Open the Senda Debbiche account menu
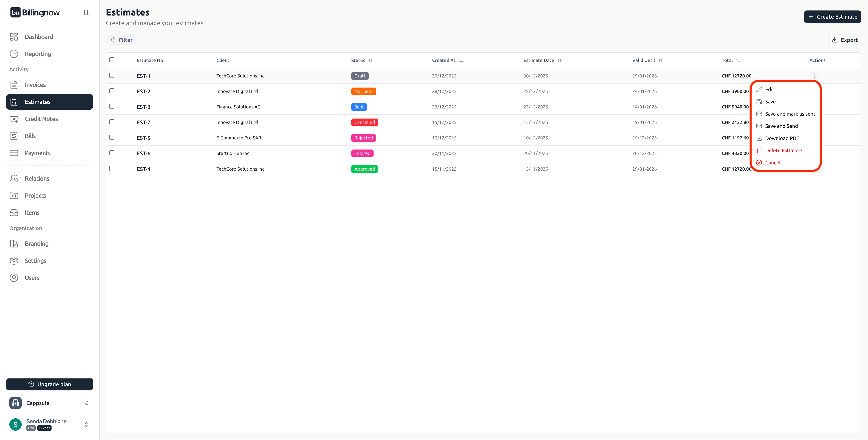 click(86, 424)
